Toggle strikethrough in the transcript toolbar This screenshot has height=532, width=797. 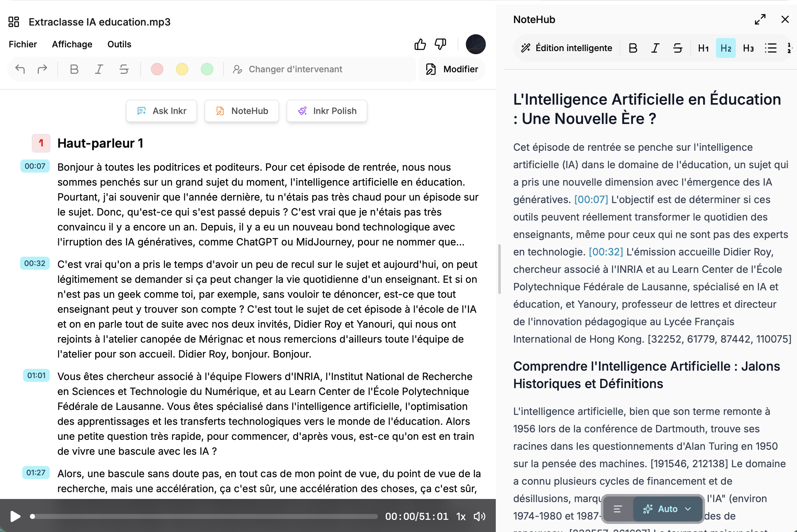pyautogui.click(x=124, y=69)
